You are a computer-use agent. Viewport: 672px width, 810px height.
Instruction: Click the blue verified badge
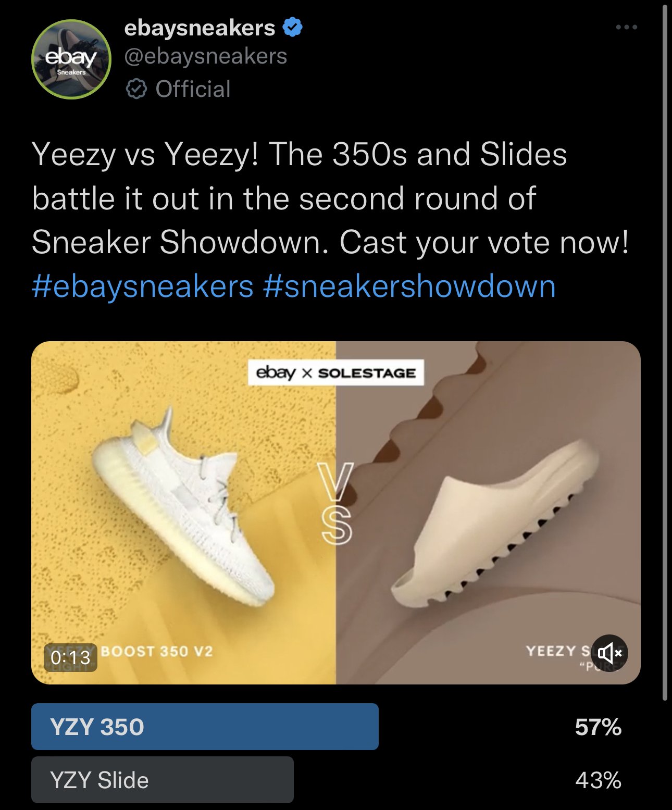[x=292, y=27]
